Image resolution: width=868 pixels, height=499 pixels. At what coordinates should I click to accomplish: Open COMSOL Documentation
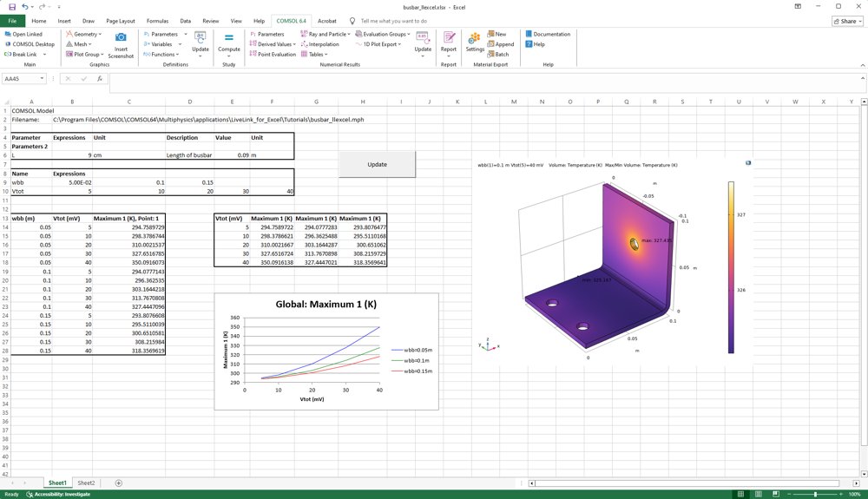click(x=548, y=35)
